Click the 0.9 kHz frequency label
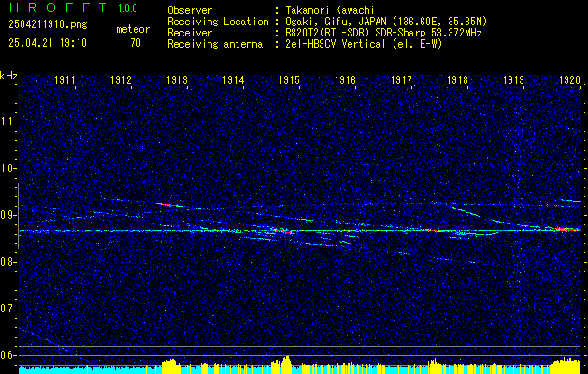The width and height of the screenshot is (588, 374). pos(7,215)
